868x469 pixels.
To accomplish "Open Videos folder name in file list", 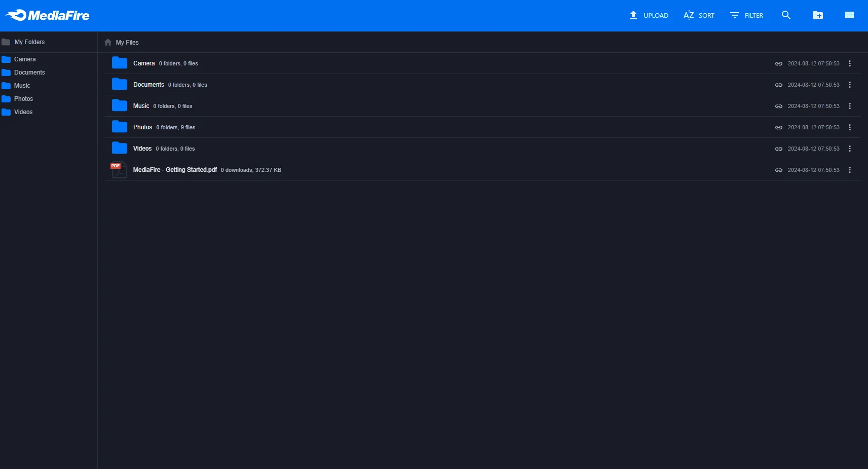I will click(x=142, y=149).
